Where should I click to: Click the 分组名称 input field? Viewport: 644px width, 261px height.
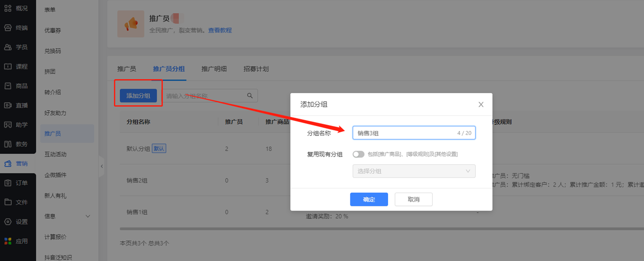406,133
